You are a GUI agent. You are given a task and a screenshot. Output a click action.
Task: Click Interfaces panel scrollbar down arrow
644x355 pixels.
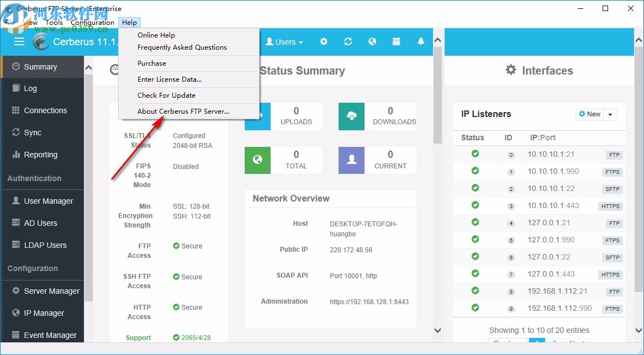[x=638, y=330]
